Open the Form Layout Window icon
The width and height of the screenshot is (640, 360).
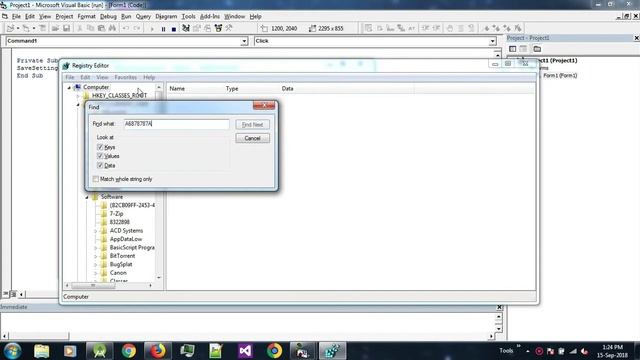(207, 28)
